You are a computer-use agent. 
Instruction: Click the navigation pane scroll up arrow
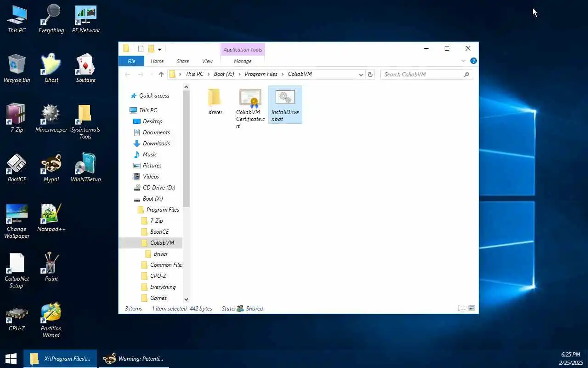(x=186, y=87)
